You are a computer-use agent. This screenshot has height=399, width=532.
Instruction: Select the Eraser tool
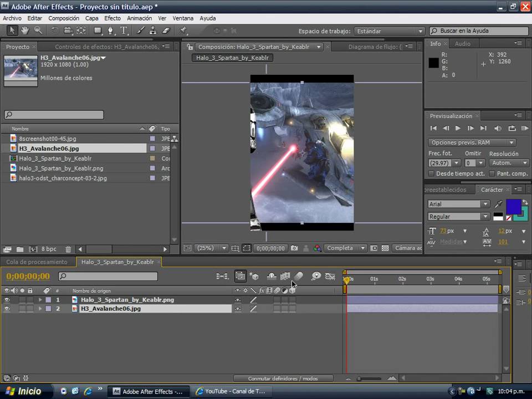[x=165, y=30]
